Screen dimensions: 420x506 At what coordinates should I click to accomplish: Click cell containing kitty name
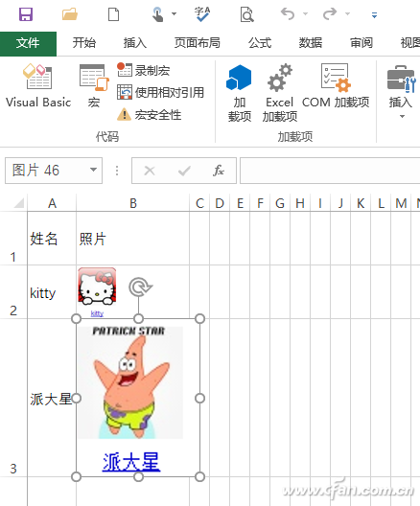[x=52, y=292]
